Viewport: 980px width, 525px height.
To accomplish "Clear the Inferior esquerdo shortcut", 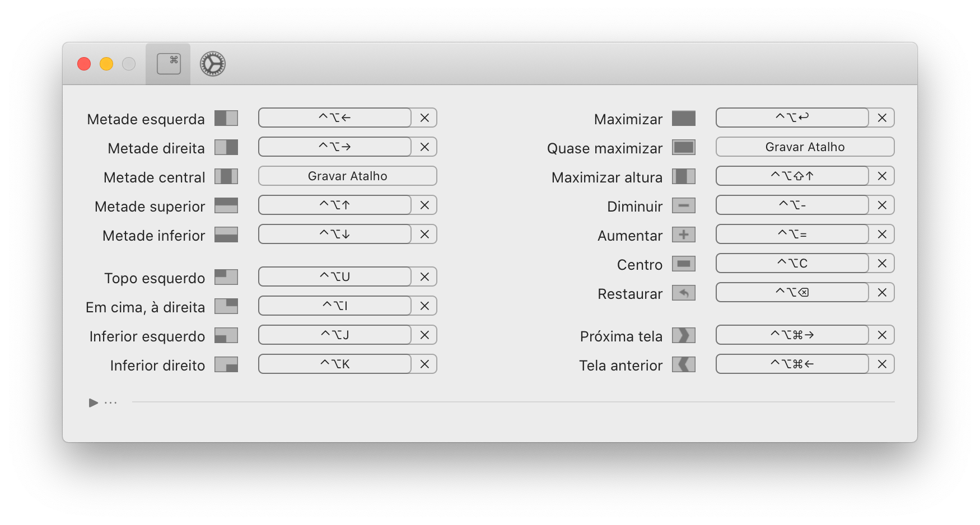I will click(424, 335).
